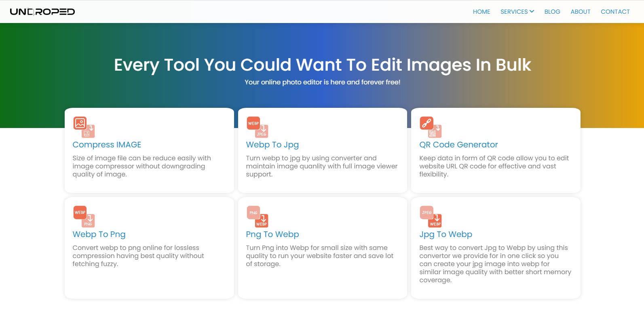Viewport: 644px width, 319px height.
Task: Open the CONTACT page
Action: click(x=615, y=12)
